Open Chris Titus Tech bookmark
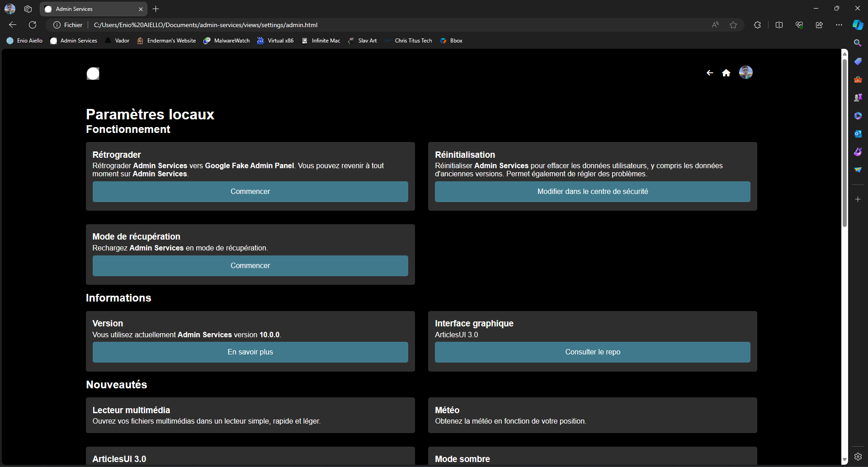Screen dimensions: 868x467 tap(408, 41)
